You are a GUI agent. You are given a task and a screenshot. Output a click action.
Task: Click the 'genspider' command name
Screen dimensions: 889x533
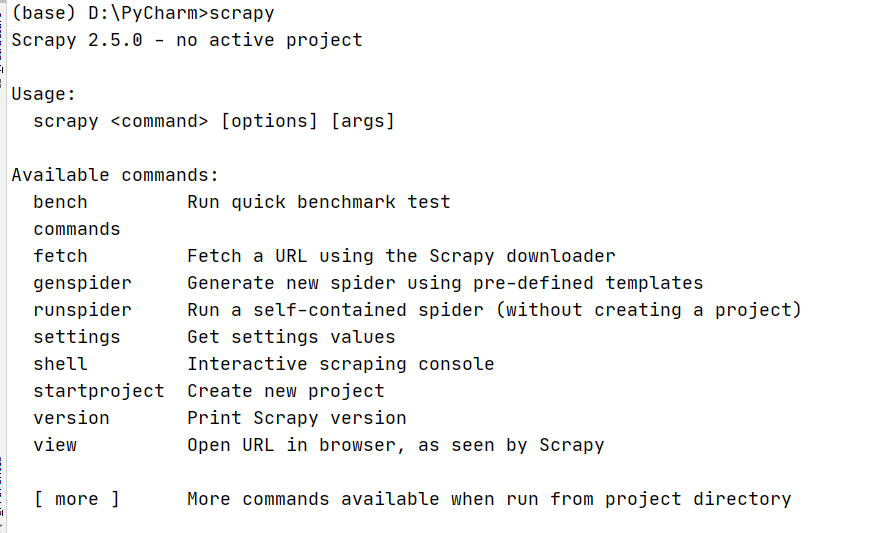83,284
